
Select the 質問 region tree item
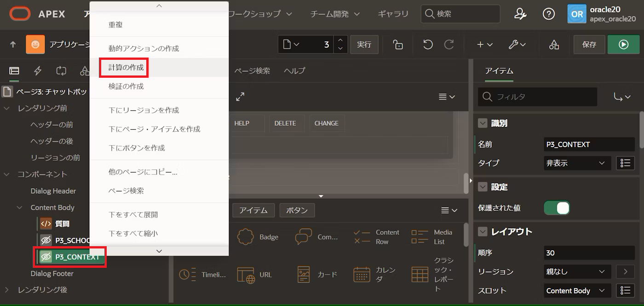point(63,224)
